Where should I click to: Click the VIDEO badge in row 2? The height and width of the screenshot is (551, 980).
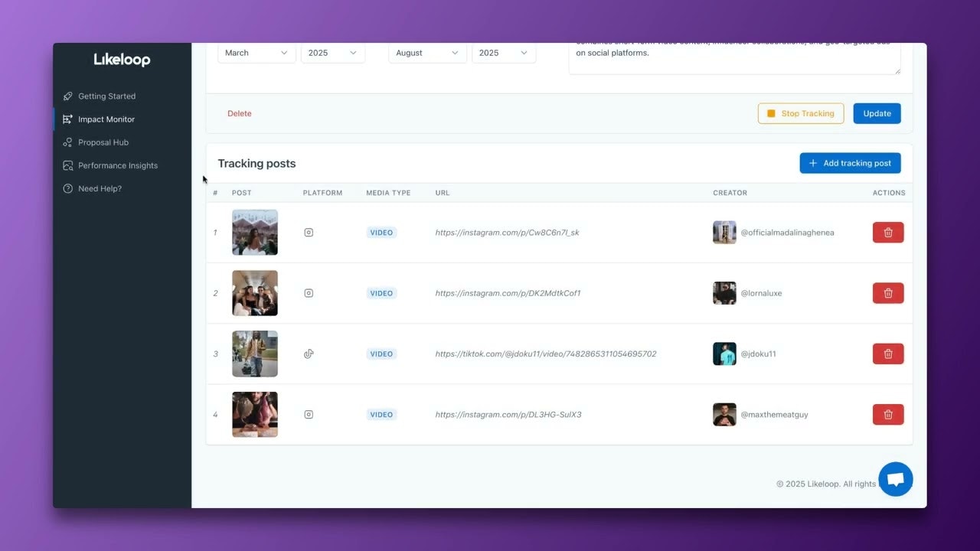point(381,293)
